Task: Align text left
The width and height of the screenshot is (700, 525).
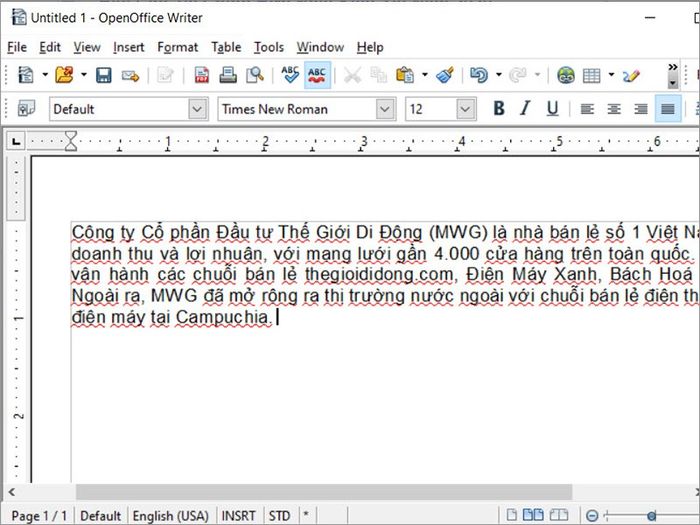Action: tap(587, 109)
